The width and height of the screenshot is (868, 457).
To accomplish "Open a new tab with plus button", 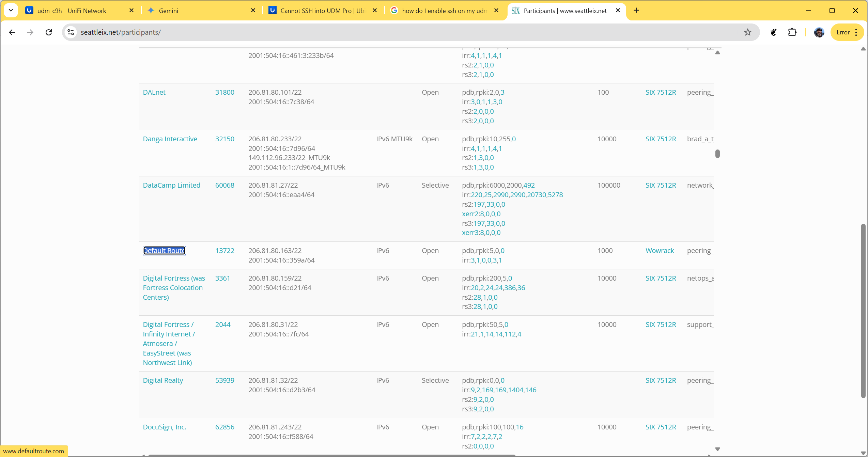I will pyautogui.click(x=636, y=11).
